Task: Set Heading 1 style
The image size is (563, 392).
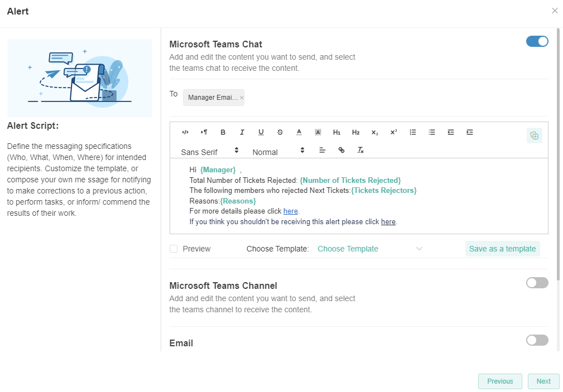Action: pos(337,132)
